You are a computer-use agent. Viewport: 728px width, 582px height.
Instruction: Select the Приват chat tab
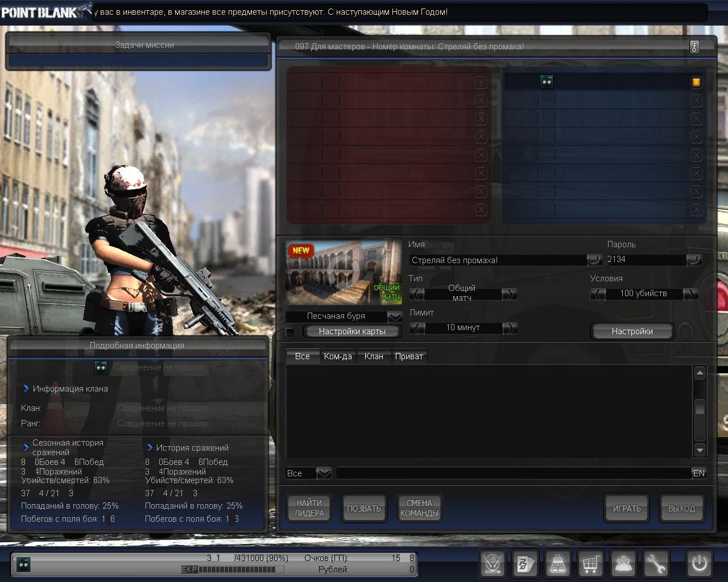click(x=409, y=356)
